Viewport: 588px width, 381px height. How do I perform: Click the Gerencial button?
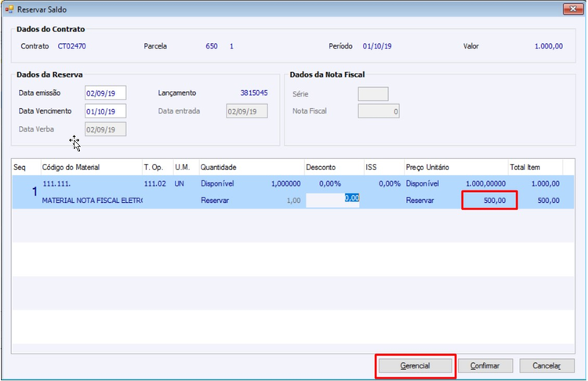click(415, 365)
